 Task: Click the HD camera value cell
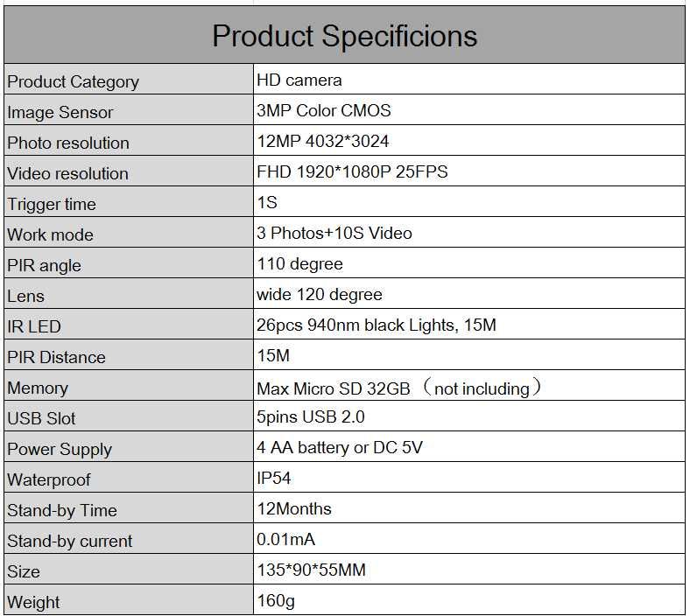(469, 79)
